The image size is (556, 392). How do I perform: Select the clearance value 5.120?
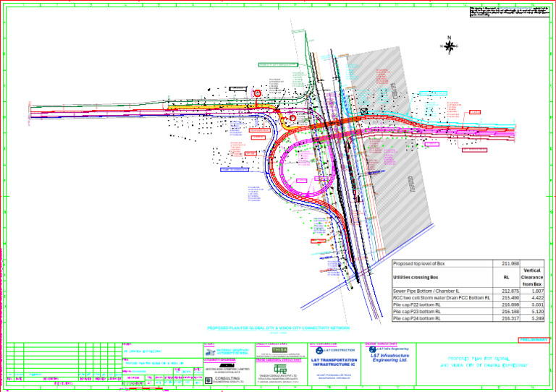pos(538,312)
